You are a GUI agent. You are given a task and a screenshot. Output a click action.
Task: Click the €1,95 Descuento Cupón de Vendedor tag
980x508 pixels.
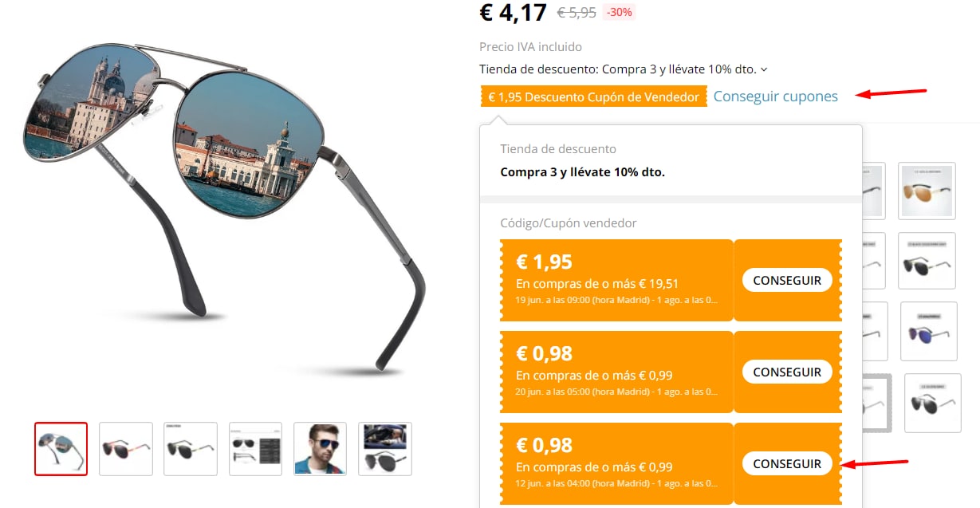(x=594, y=97)
